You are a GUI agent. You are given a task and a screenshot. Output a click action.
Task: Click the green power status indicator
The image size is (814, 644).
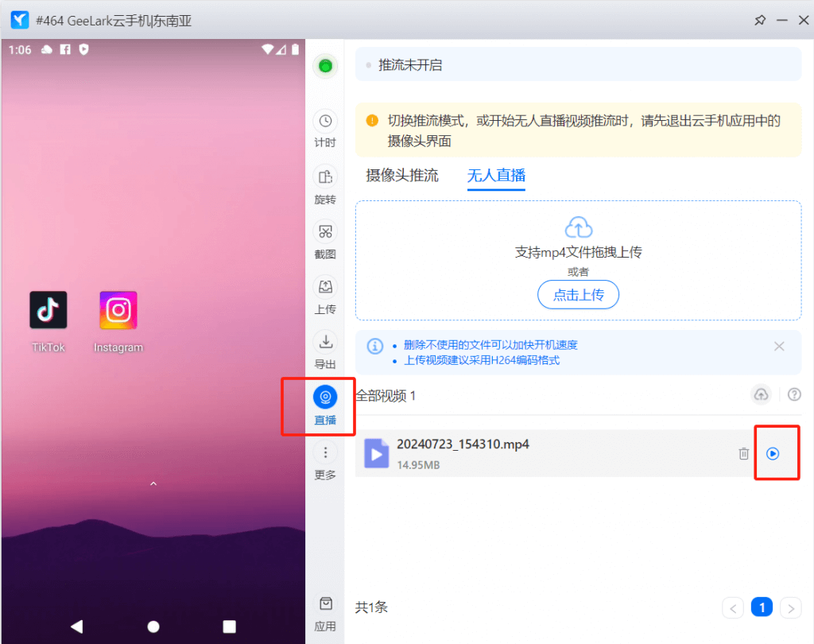[x=325, y=67]
